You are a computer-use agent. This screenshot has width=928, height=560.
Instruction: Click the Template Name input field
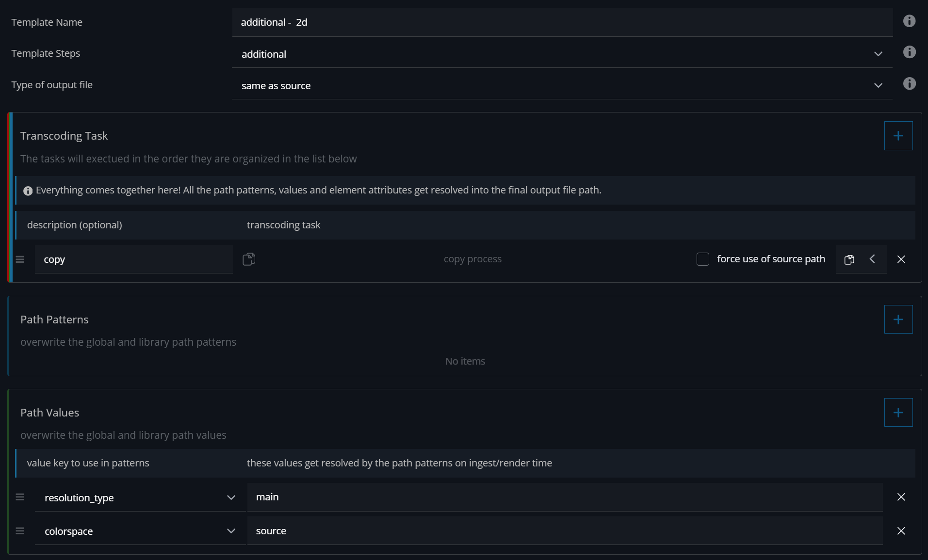tap(562, 22)
